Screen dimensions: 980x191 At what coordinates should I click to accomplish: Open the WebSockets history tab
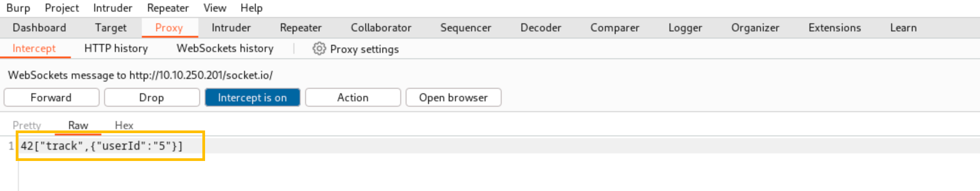click(225, 48)
